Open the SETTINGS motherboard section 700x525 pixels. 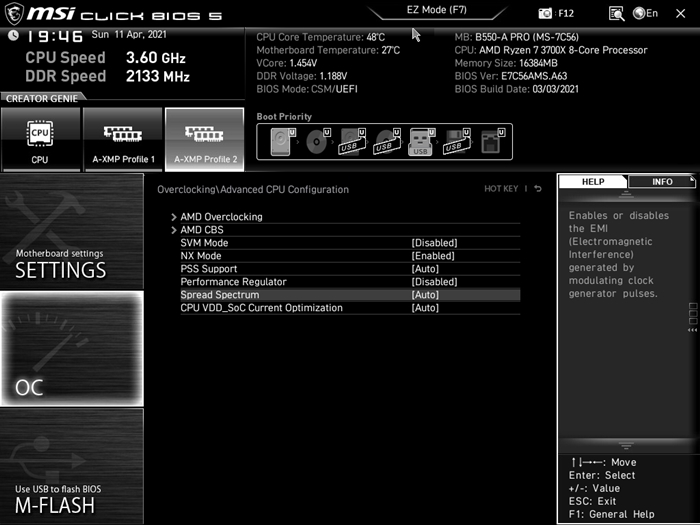point(72,231)
